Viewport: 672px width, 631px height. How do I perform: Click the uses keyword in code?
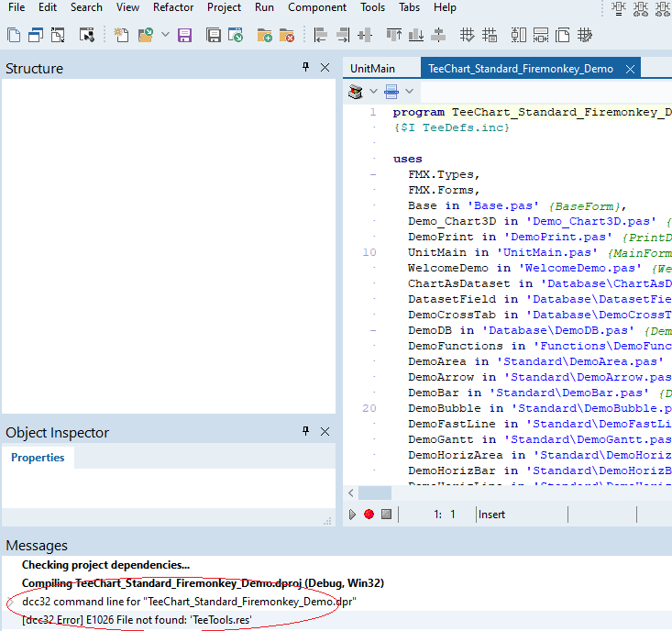(x=408, y=159)
